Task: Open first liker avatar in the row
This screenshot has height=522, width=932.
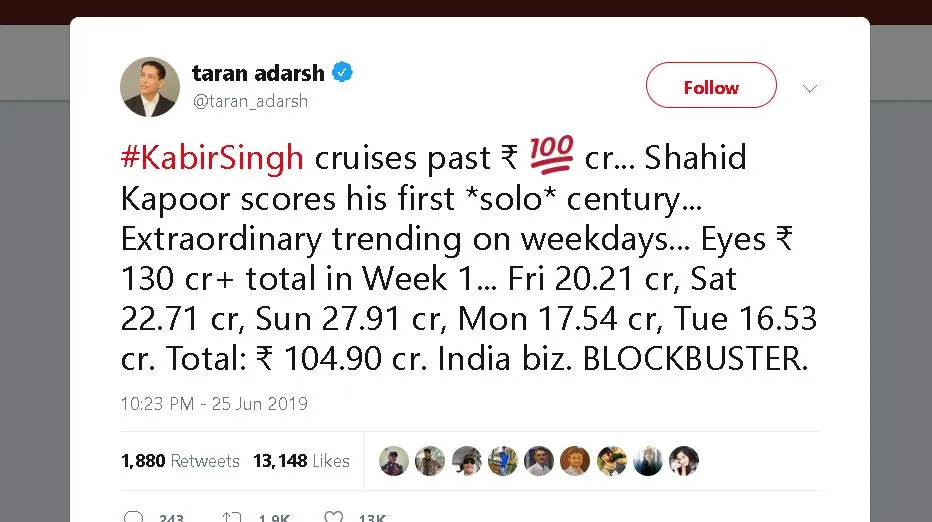Action: 394,461
